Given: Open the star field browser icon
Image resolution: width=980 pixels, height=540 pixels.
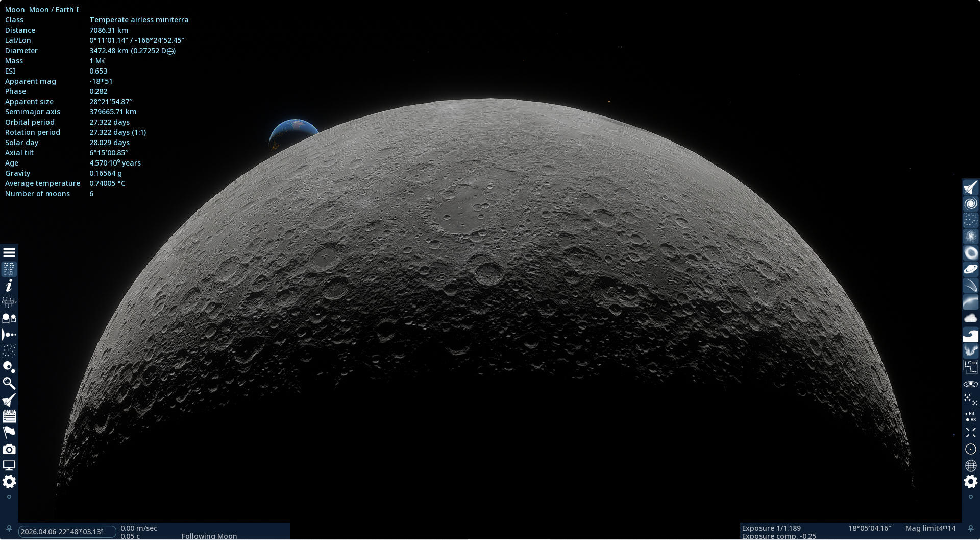Looking at the screenshot, I should point(9,351).
